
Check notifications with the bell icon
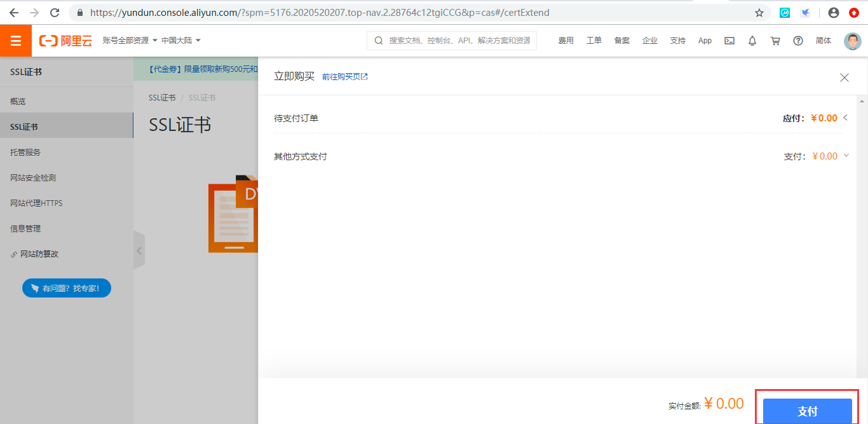(752, 40)
